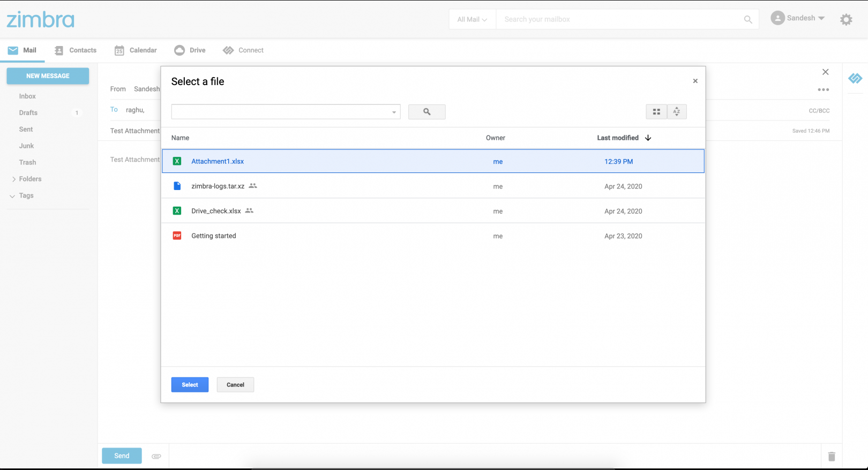The image size is (868, 470).
Task: Open the A-Z sort options button
Action: pos(677,111)
